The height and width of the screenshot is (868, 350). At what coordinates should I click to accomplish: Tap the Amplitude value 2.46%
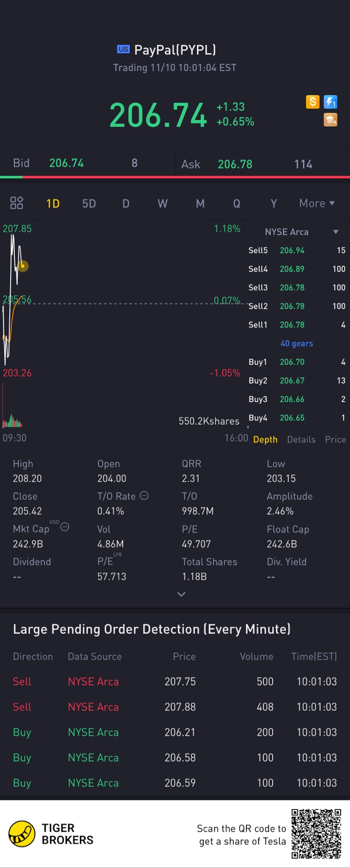(x=280, y=511)
